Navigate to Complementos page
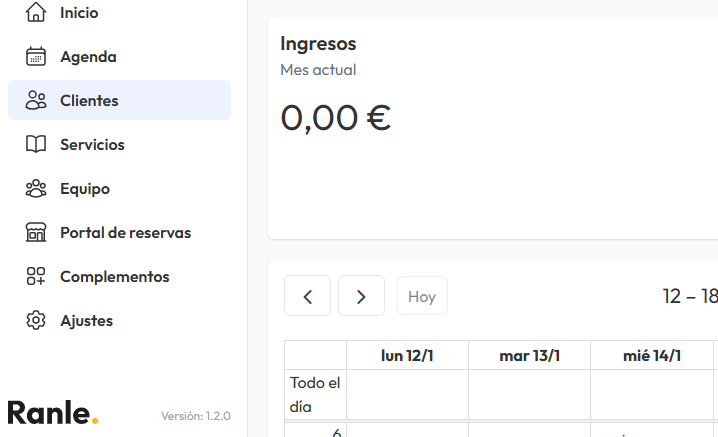718x437 pixels. point(114,277)
